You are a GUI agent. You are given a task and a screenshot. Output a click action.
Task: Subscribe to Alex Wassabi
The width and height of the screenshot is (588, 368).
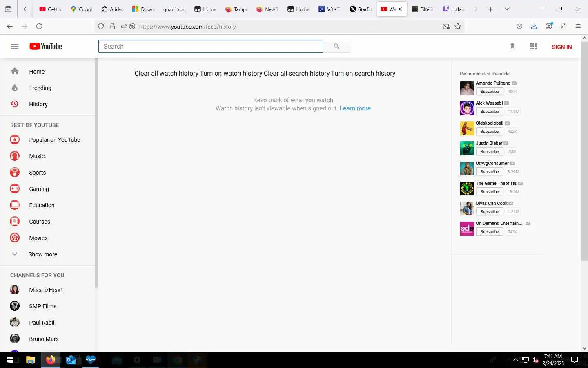490,112
